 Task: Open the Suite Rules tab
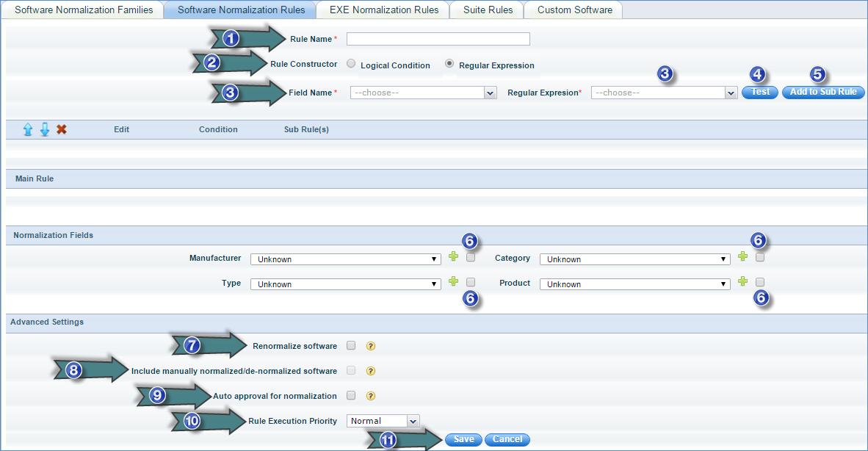pos(488,10)
